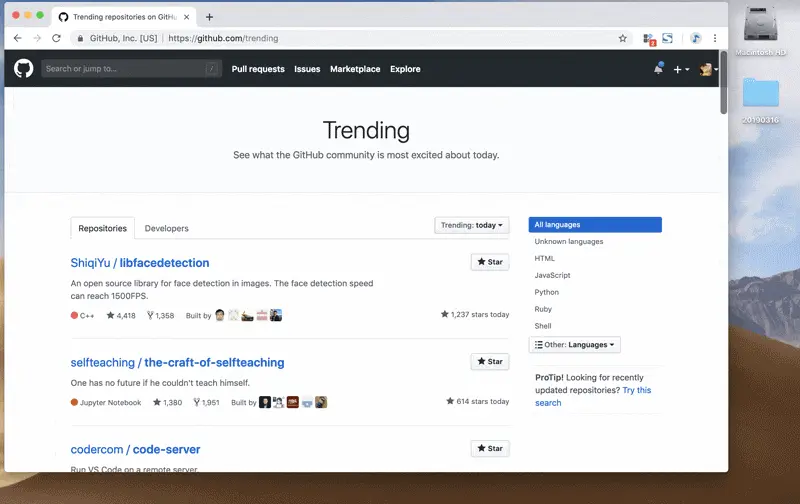This screenshot has width=800, height=504.
Task: Star the-craft-of-selfteaching repository
Action: pyautogui.click(x=490, y=362)
